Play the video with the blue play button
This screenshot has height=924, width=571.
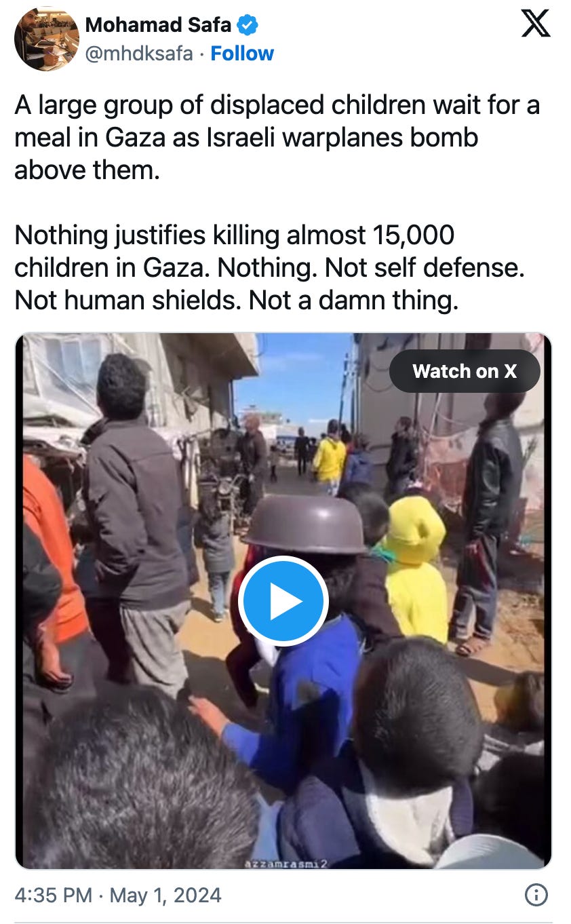coord(283,600)
